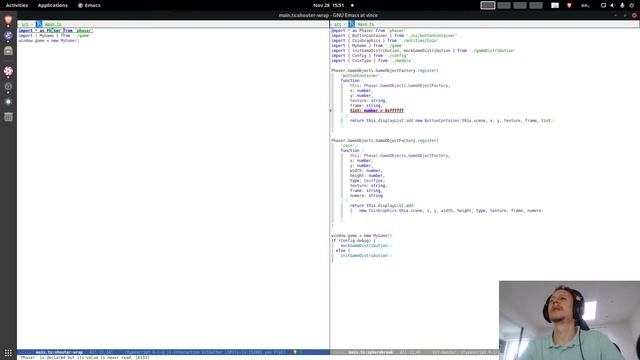The image size is (640, 360).
Task: Open the pink pinwheel dock icon
Action: (8, 71)
